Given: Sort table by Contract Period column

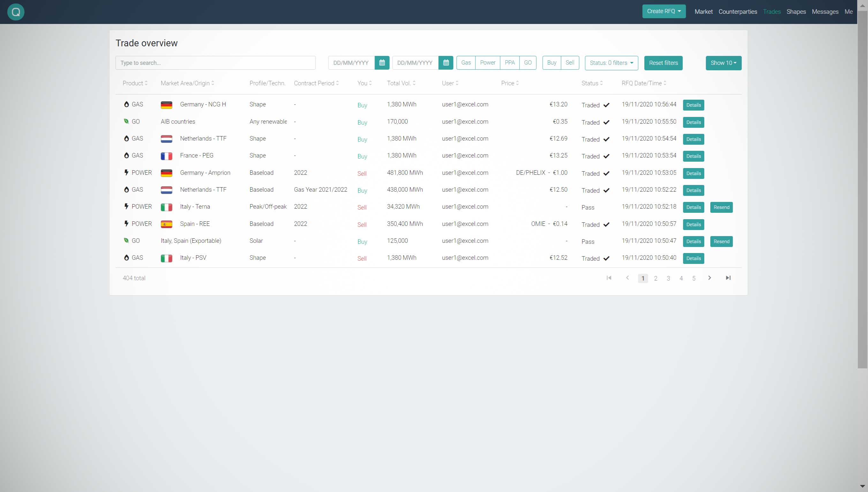Looking at the screenshot, I should (316, 83).
